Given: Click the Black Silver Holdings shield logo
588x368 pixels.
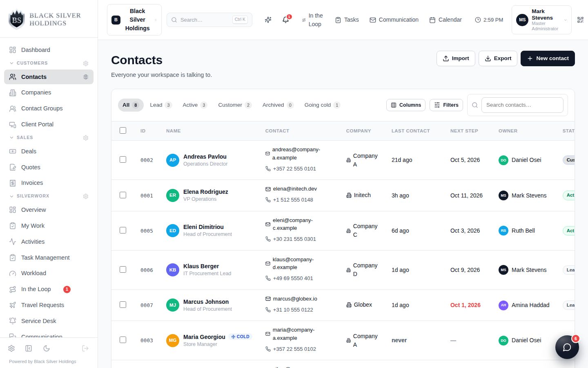Looking at the screenshot, I should click(17, 19).
